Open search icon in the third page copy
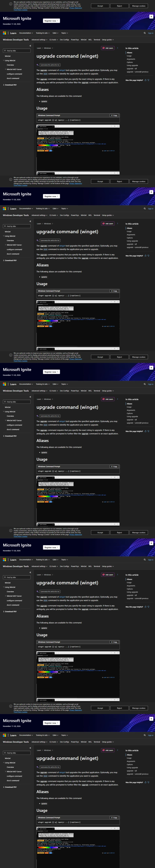 pyautogui.click(x=145, y=384)
